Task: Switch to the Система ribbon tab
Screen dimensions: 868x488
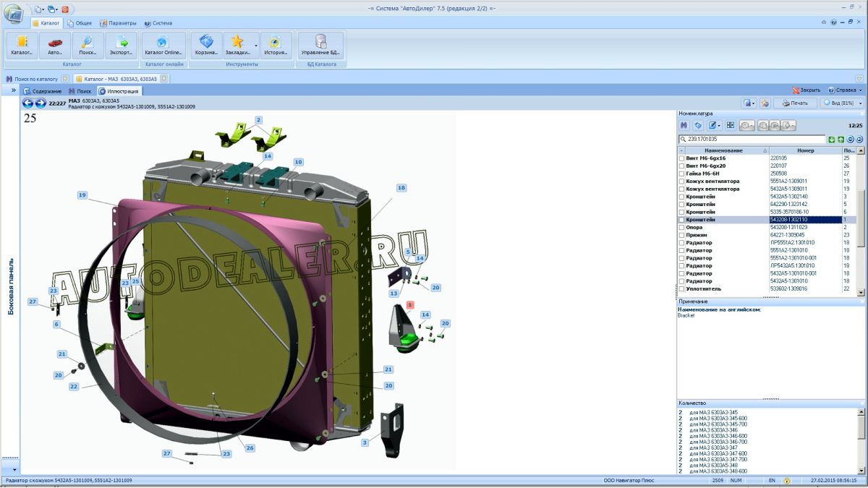Action: 158,22
